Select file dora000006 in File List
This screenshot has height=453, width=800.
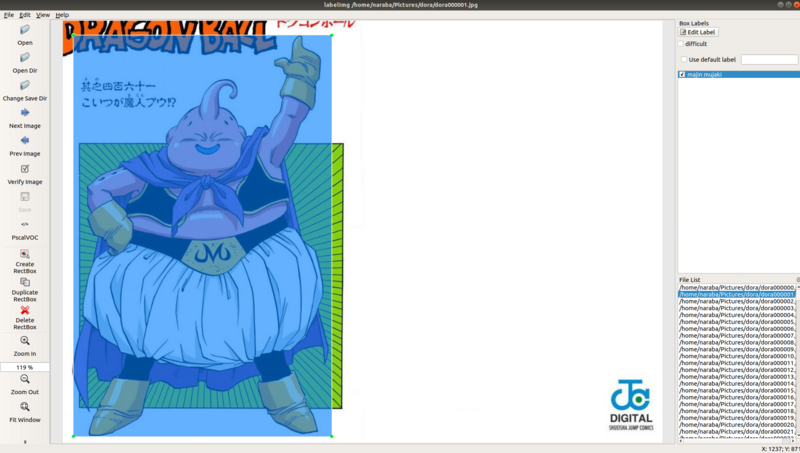pos(737,329)
